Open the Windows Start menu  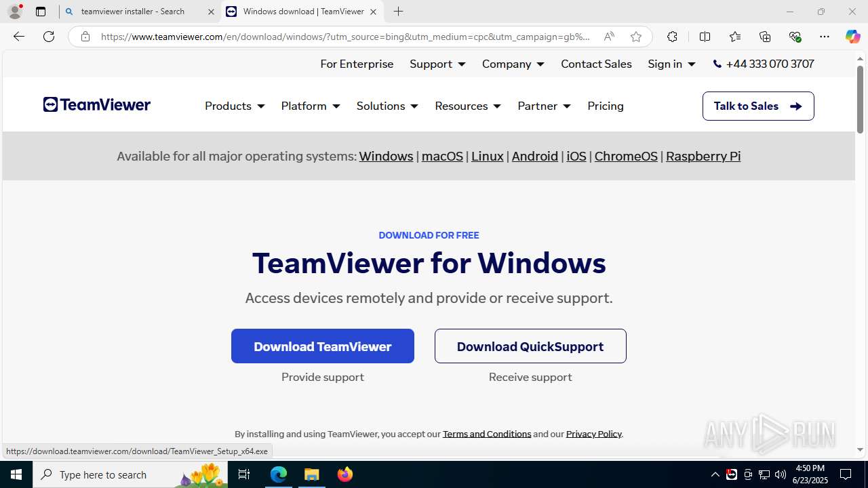pos(16,474)
